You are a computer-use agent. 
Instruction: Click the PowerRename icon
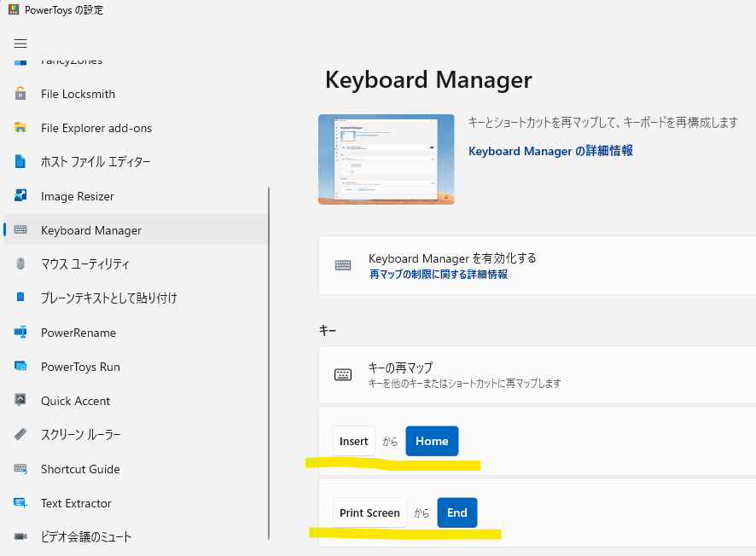click(20, 332)
